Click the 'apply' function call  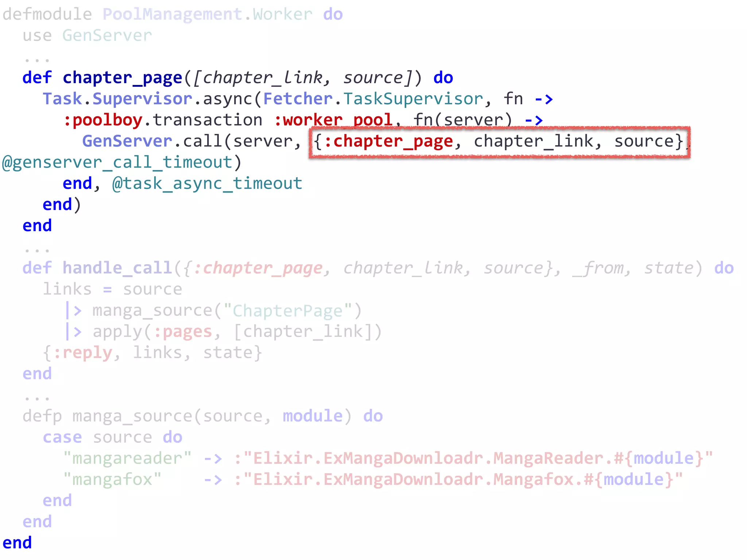(117, 332)
